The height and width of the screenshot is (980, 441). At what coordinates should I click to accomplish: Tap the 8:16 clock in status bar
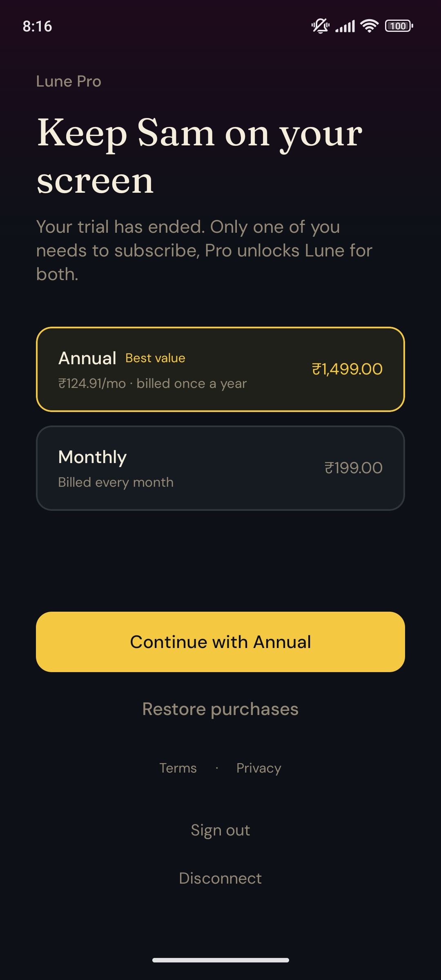point(37,27)
